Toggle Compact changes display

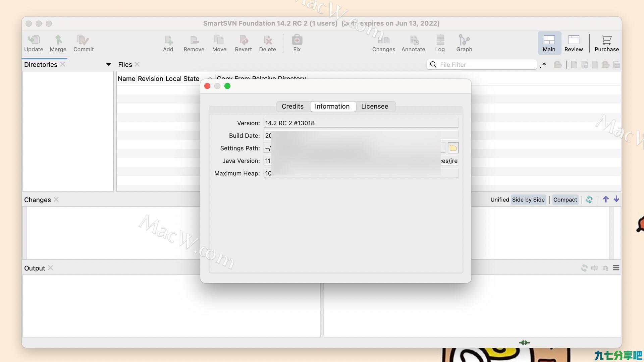(x=565, y=199)
